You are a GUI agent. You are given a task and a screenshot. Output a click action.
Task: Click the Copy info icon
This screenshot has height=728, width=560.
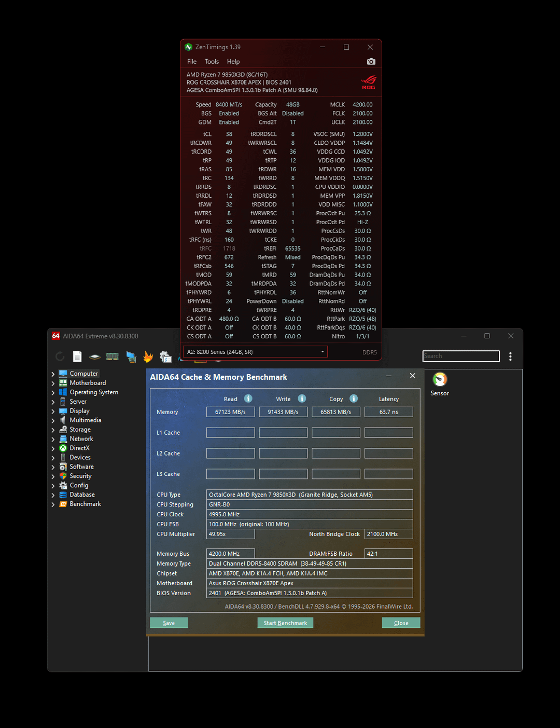click(354, 399)
